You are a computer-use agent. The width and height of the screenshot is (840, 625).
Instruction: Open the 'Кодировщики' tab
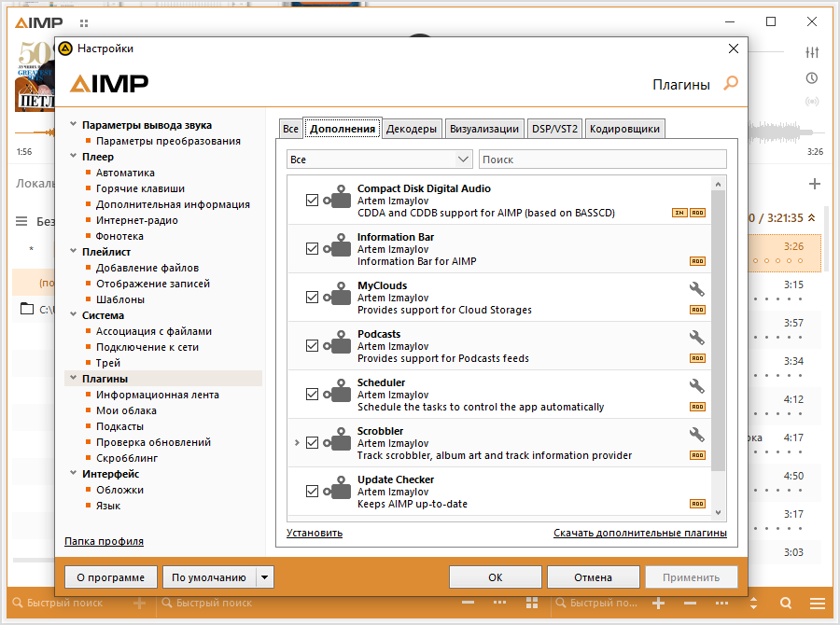624,129
